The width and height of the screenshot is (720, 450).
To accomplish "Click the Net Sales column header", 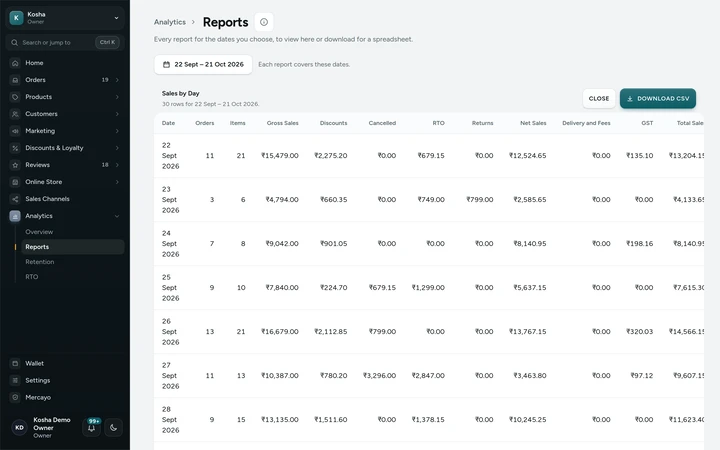I will click(x=533, y=123).
